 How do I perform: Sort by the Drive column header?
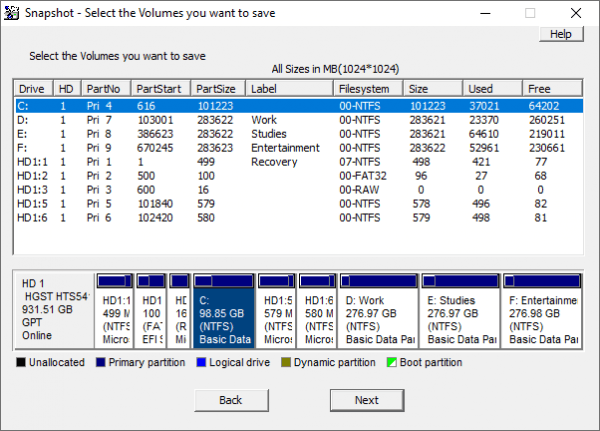(34, 89)
